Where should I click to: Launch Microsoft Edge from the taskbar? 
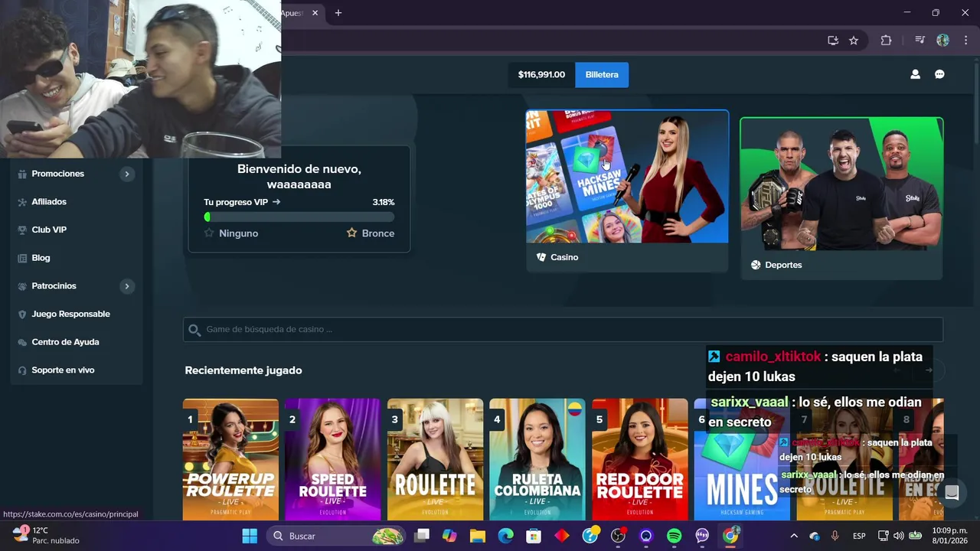tap(506, 536)
